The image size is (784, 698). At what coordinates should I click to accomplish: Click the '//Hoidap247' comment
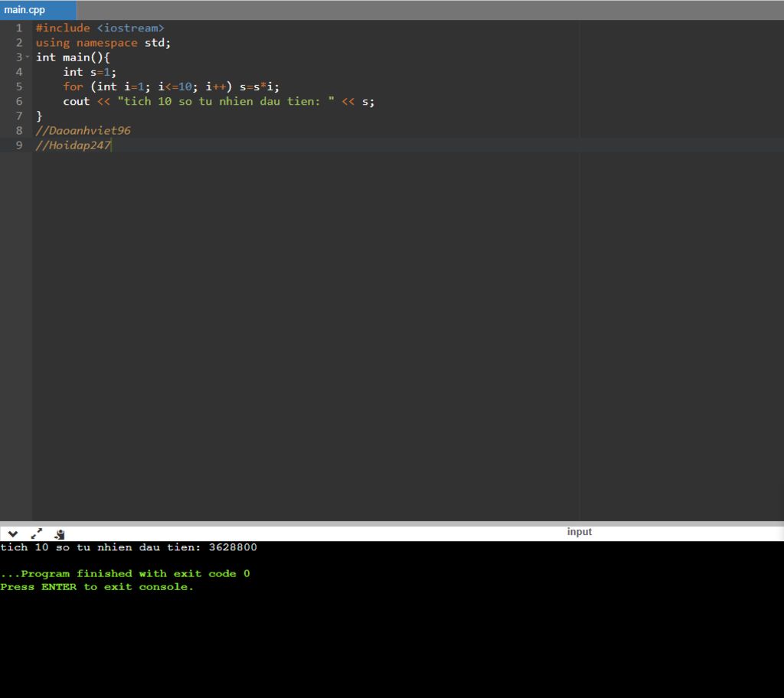point(73,145)
